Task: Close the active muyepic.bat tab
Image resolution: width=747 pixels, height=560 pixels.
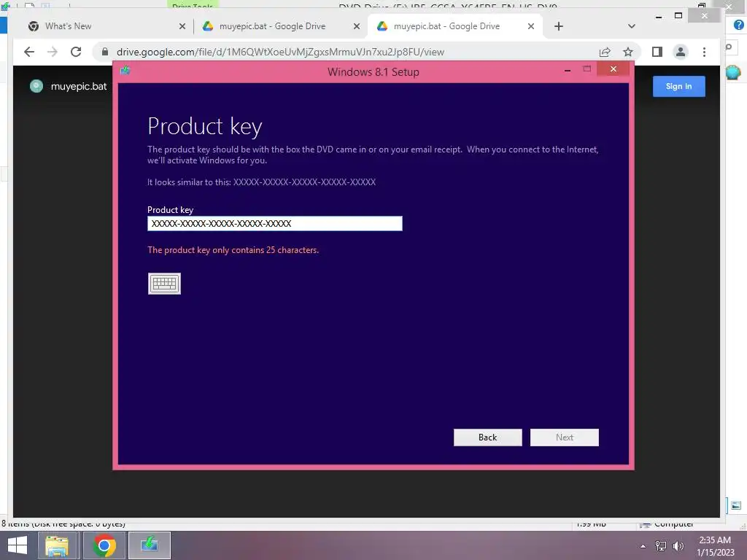Action: click(x=531, y=27)
